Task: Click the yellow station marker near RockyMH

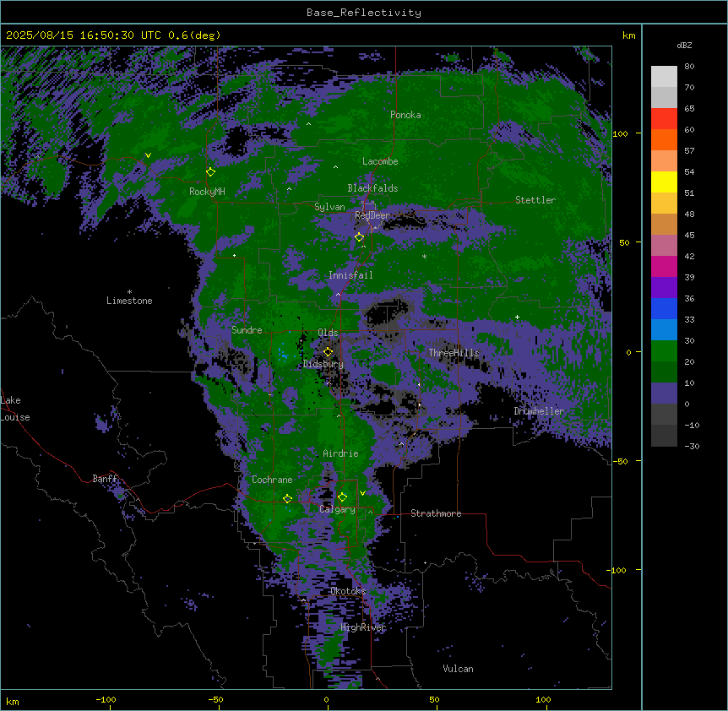Action: pyautogui.click(x=211, y=172)
